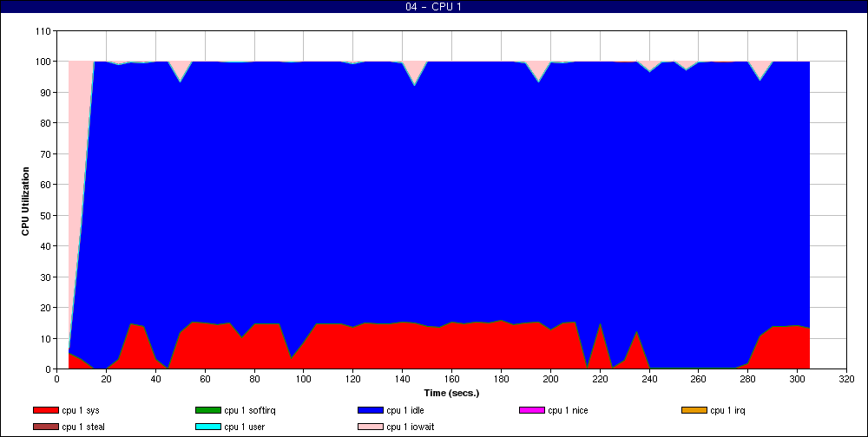Select the 'cpu 1 softirq' legend label
Viewport: 868px width, 437px height.
(250, 411)
